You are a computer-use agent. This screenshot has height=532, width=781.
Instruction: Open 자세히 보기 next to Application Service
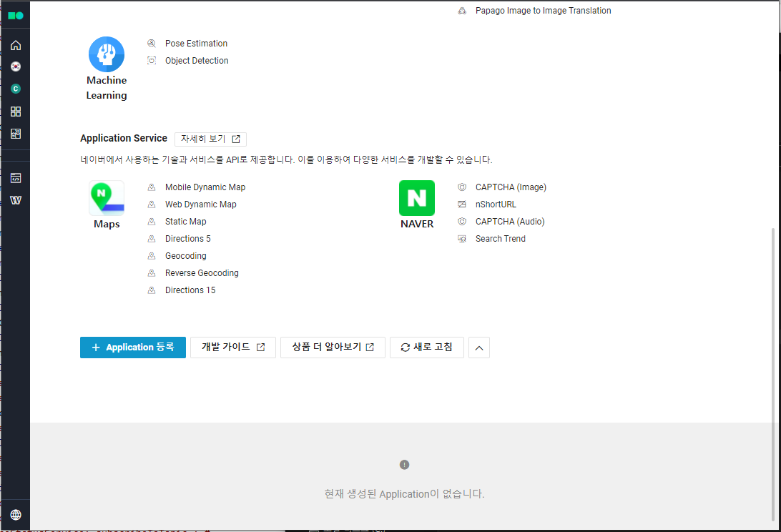pos(211,139)
